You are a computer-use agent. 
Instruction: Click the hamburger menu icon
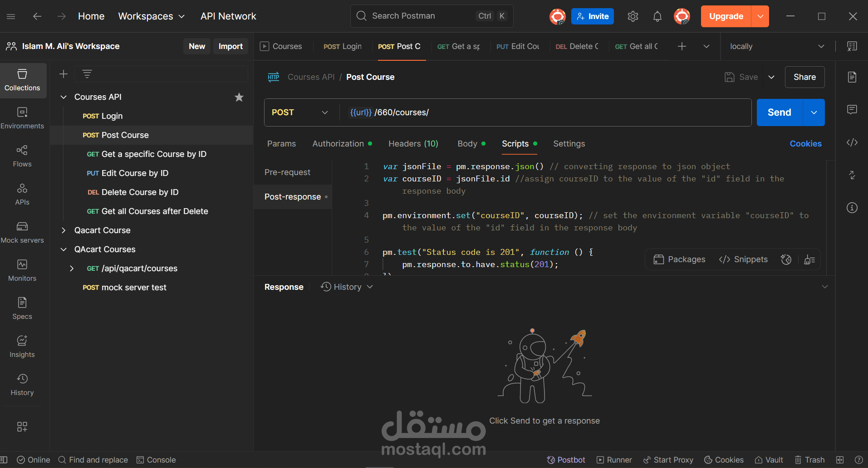coord(11,16)
